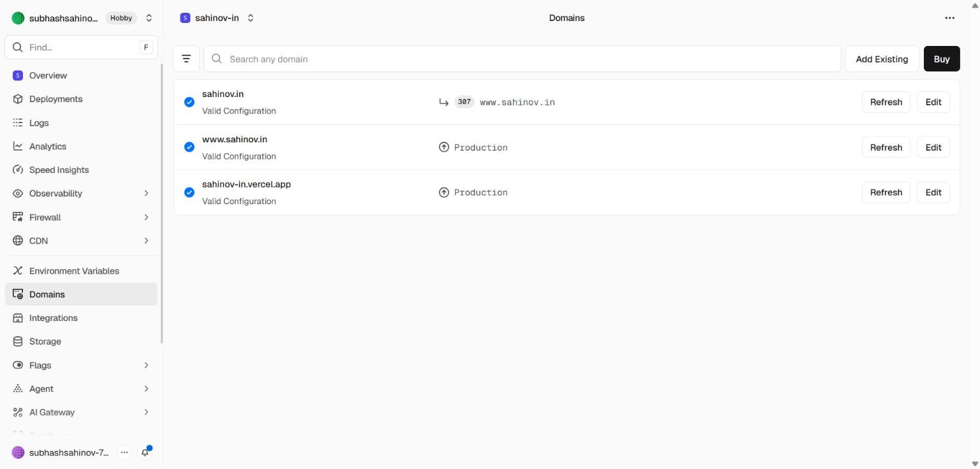Edit the sahinov.in domain

[x=933, y=102]
